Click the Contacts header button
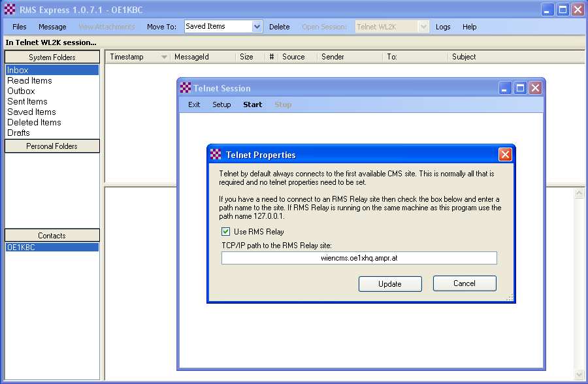The width and height of the screenshot is (588, 384). pos(52,236)
